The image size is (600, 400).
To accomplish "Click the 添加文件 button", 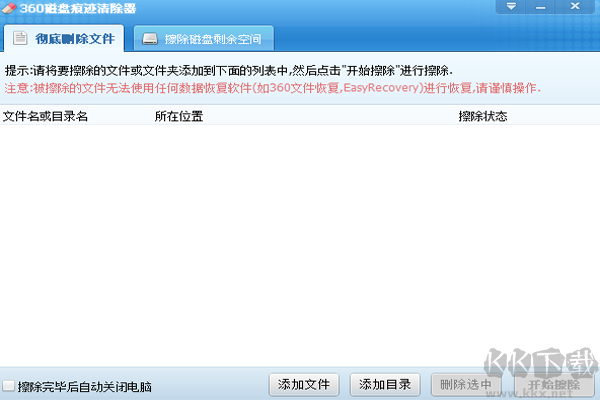I will coord(304,385).
